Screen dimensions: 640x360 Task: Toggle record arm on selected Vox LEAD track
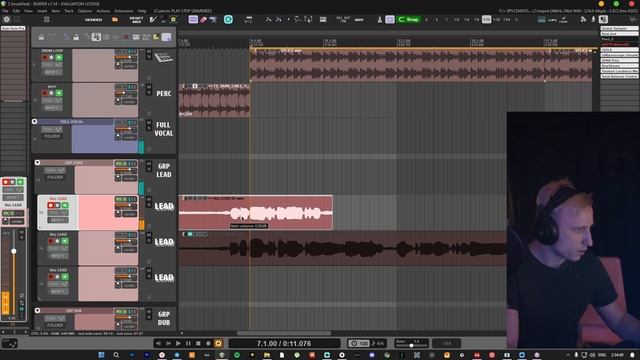51,205
